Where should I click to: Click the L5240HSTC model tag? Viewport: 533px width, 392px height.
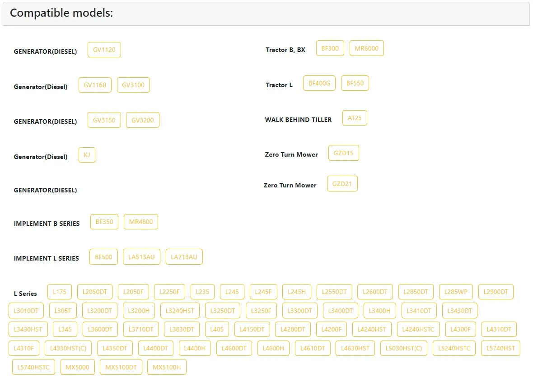coord(454,348)
